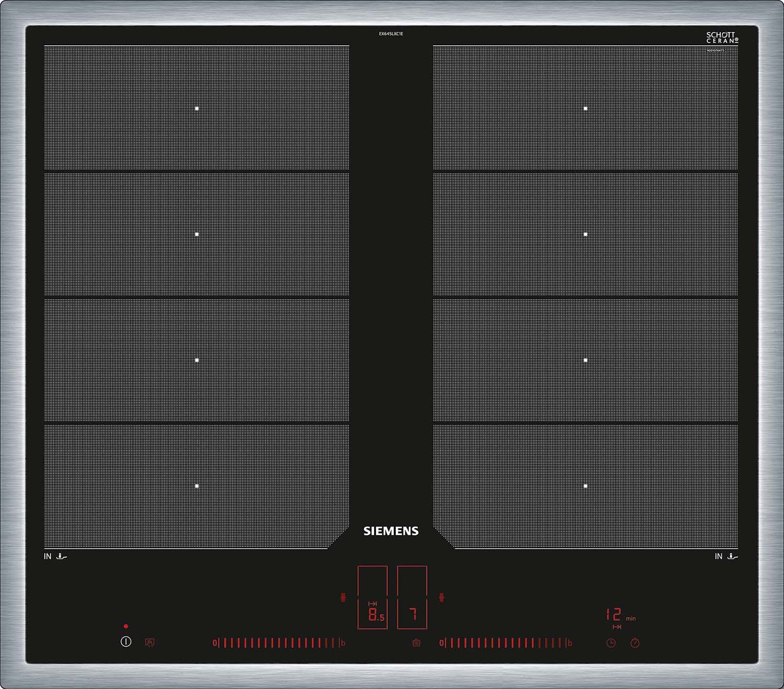
Task: Tap center dot of bottom-right cooking zone
Action: click(586, 486)
